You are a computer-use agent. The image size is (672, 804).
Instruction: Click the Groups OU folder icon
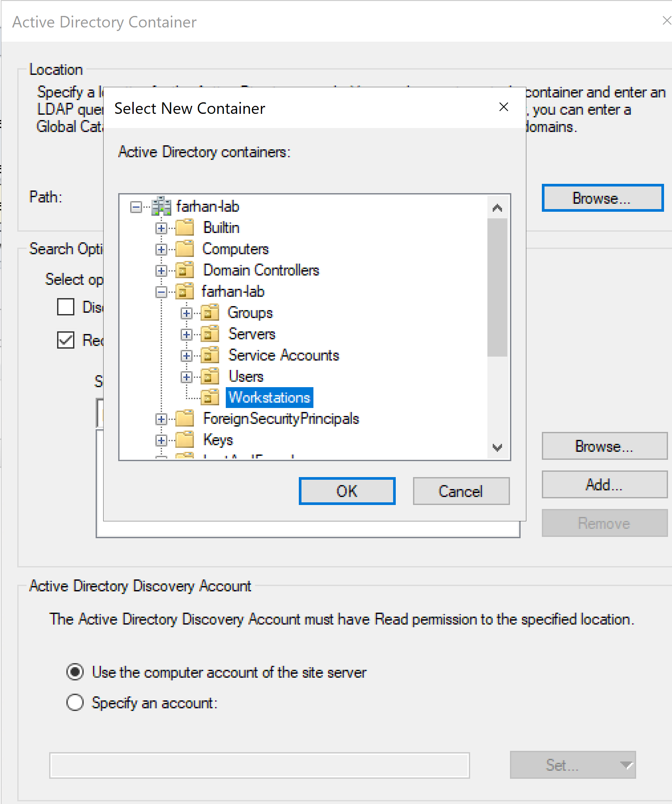pyautogui.click(x=210, y=313)
